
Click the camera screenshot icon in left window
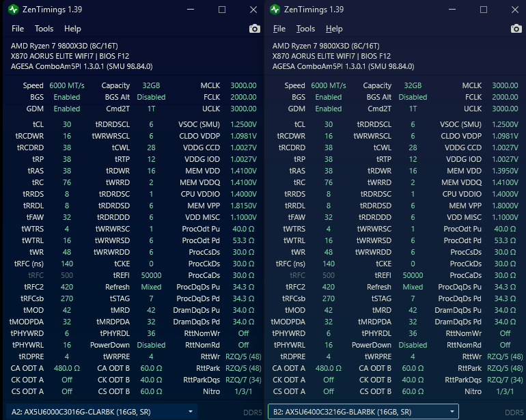click(255, 29)
